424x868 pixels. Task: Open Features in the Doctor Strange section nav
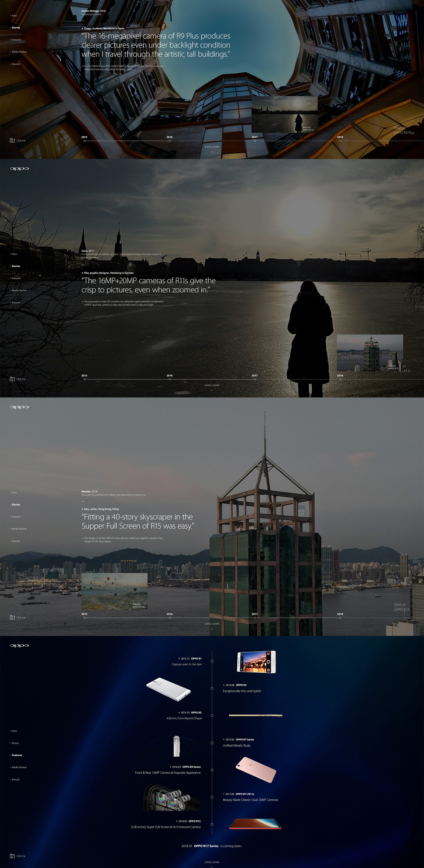16,40
